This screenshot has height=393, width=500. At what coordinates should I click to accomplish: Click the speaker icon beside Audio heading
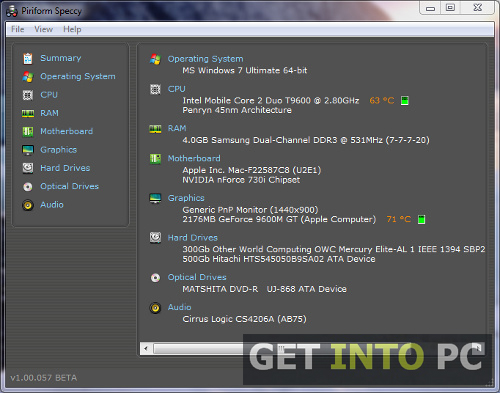tap(155, 307)
